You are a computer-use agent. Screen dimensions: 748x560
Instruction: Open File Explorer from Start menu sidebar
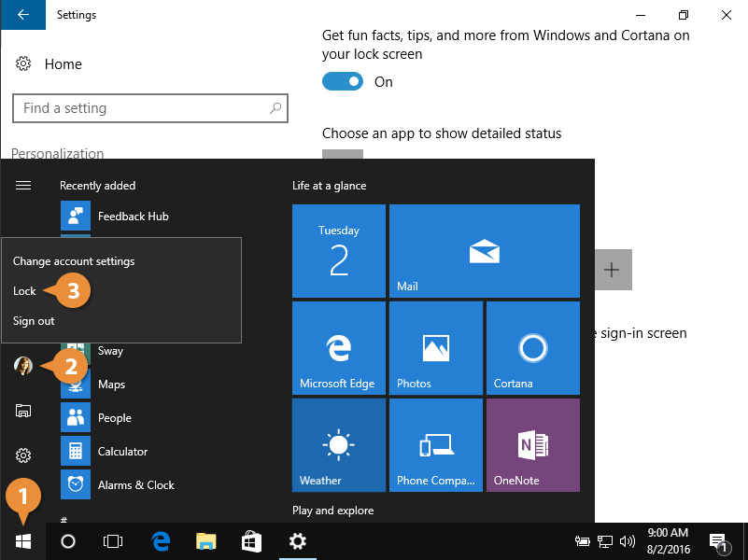coord(23,411)
